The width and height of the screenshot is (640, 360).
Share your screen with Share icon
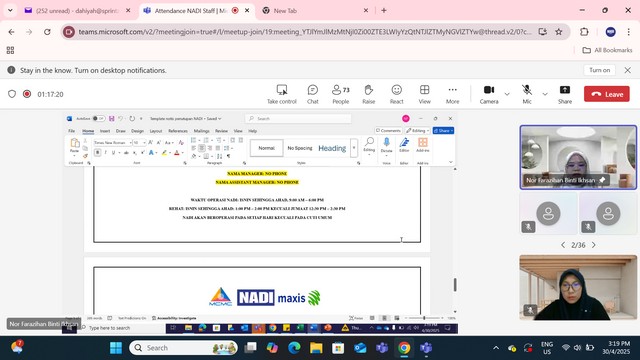point(565,94)
